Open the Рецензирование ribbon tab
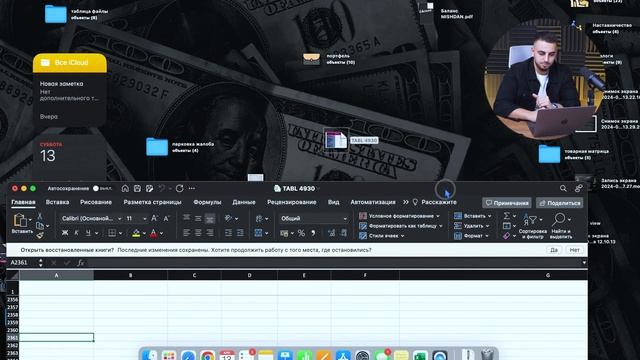The width and height of the screenshot is (640, 360). tap(291, 202)
